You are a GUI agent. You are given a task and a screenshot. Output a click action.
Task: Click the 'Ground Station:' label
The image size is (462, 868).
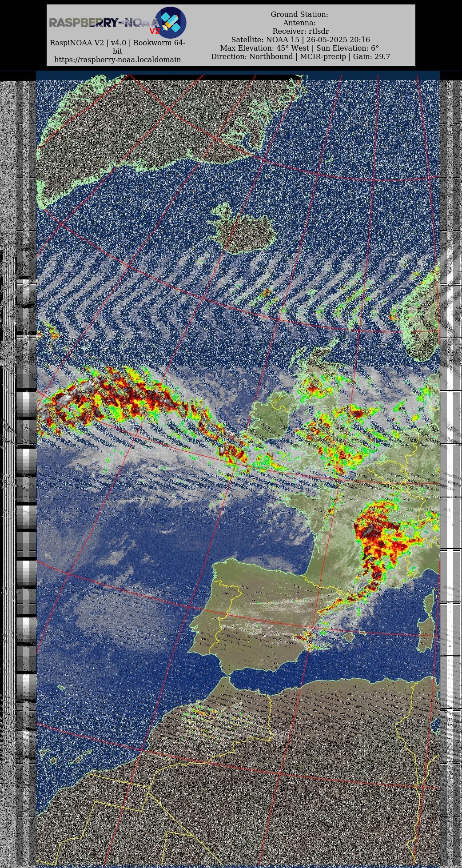pos(299,14)
